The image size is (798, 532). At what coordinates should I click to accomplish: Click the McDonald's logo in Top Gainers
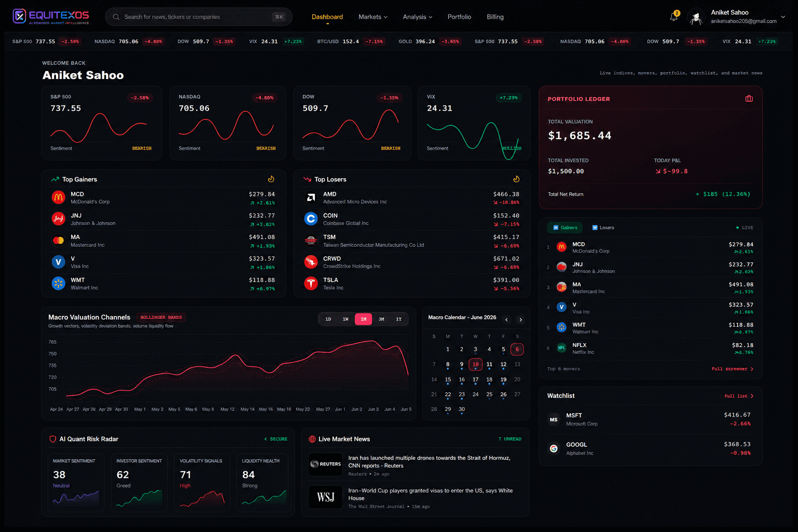tap(58, 197)
